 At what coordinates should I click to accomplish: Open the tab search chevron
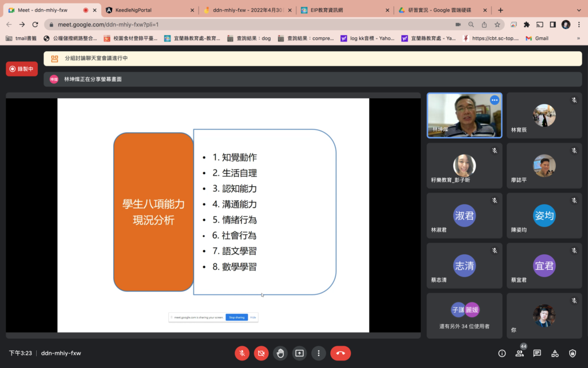coord(579,10)
